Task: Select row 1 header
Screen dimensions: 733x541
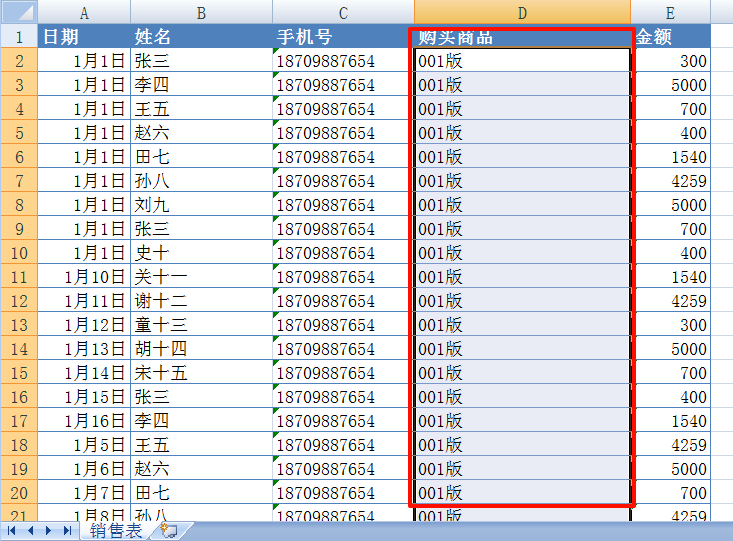Action: click(x=19, y=36)
